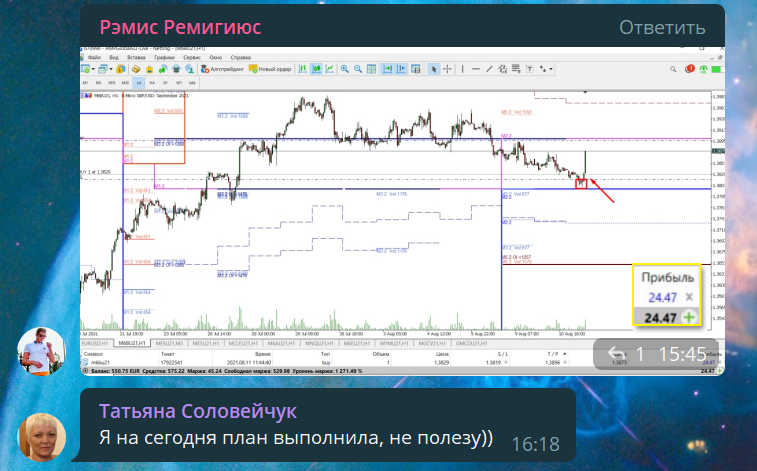Click the signals icon
Screen dimensions: 757x471
coord(163,69)
